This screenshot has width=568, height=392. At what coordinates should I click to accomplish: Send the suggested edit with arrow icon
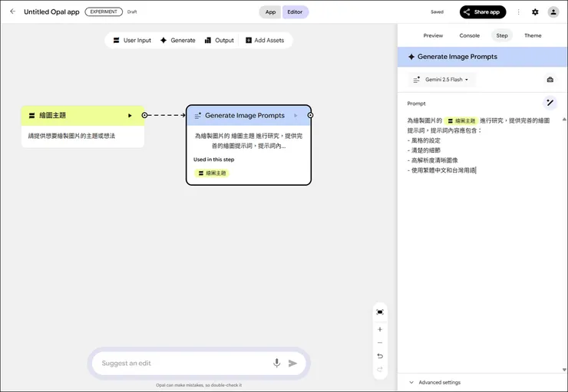(292, 363)
